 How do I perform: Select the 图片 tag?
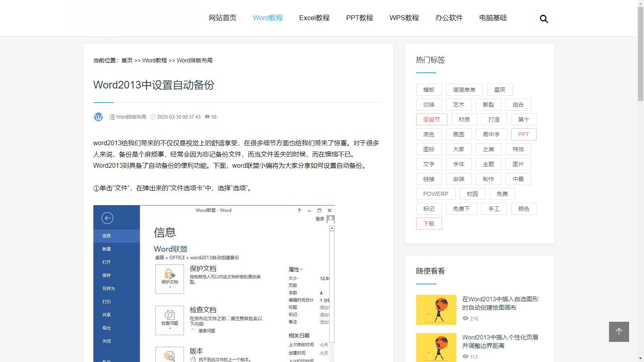click(x=518, y=164)
